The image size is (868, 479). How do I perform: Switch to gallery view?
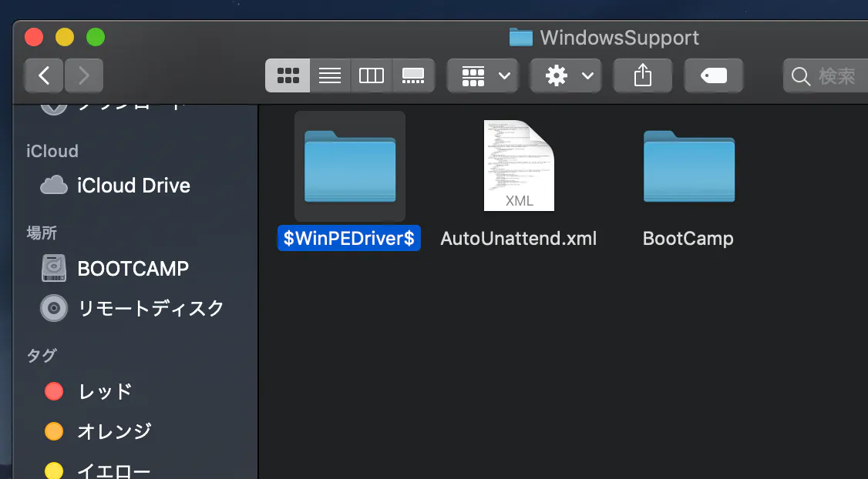click(x=413, y=75)
